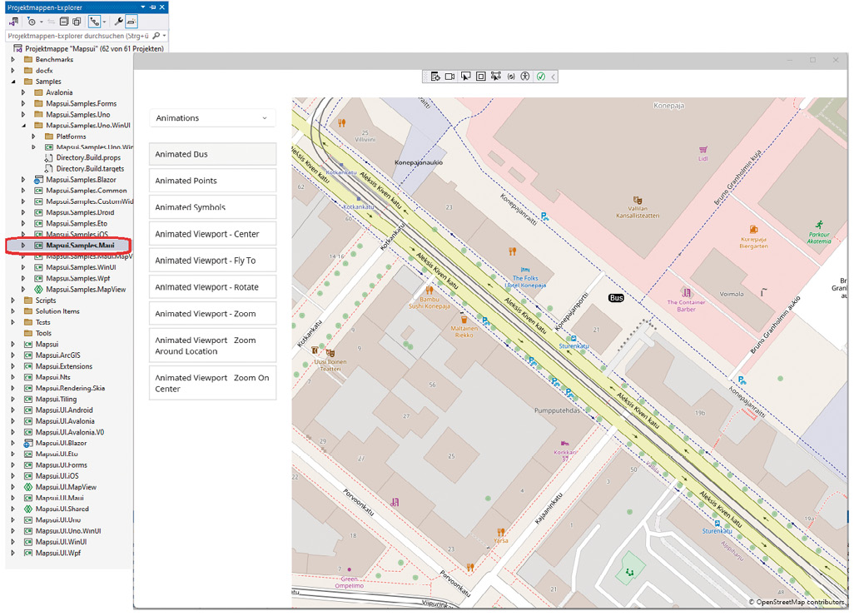Choose Animated Viewport - Rotate sample
Viewport: 859px width, 616px height.
pos(212,287)
